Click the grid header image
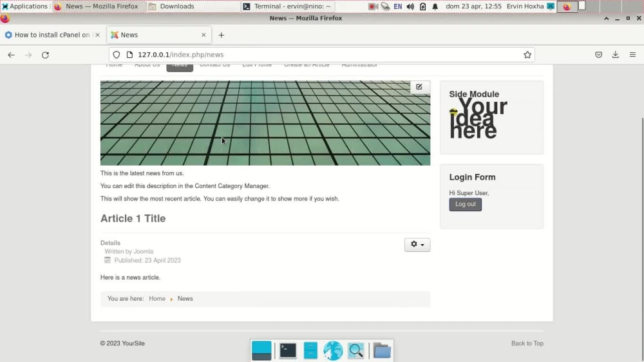This screenshot has height=362, width=644. pyautogui.click(x=265, y=123)
